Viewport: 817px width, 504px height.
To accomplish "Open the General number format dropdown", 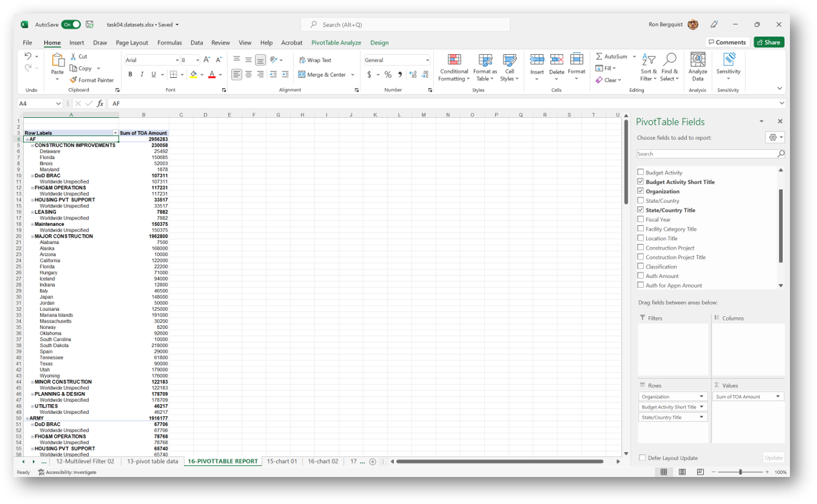I will click(x=426, y=60).
